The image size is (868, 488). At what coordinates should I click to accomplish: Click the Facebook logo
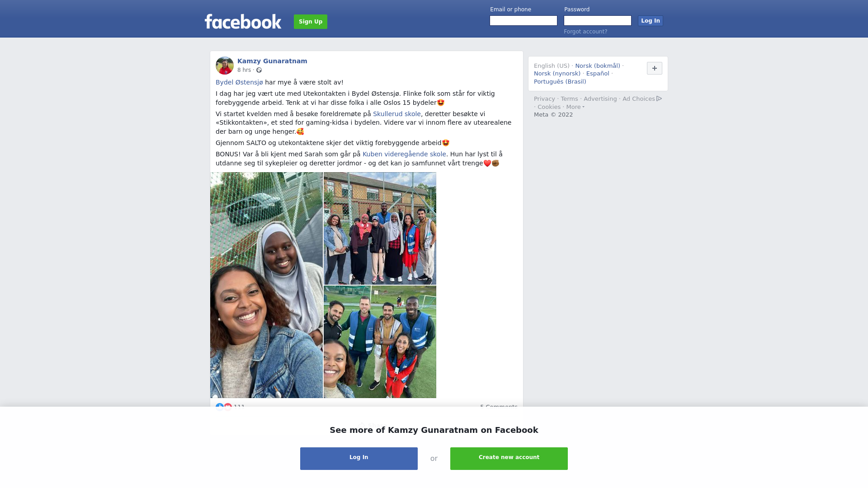coord(243,22)
